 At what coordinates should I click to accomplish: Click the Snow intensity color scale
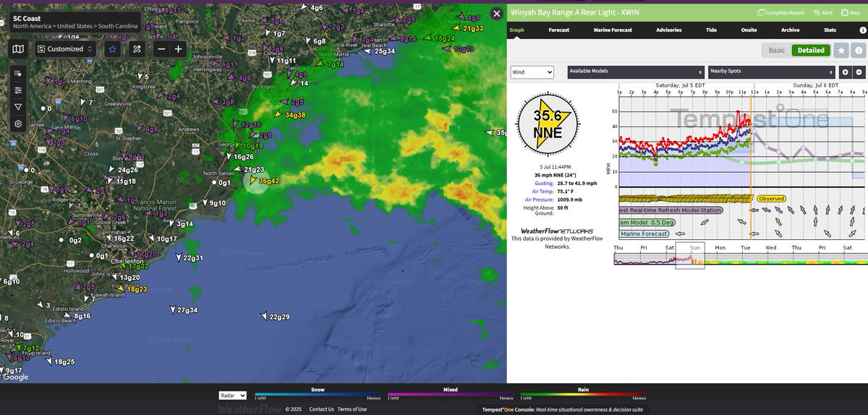click(318, 395)
